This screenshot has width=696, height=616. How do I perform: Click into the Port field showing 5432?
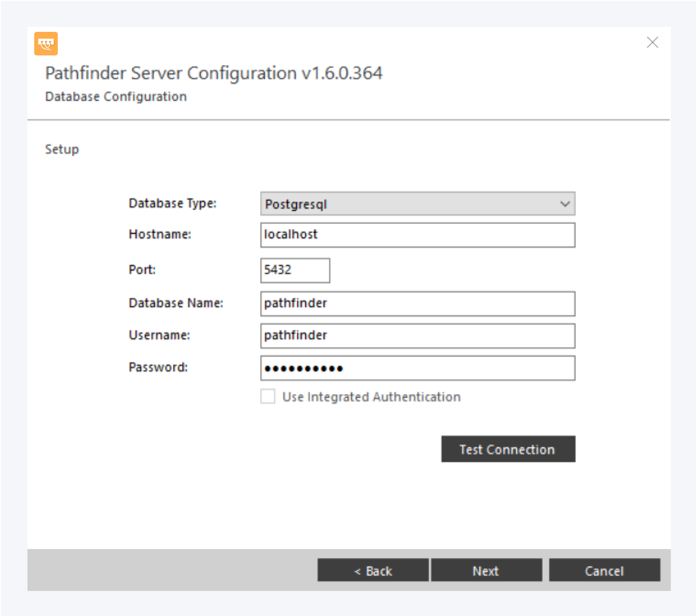tap(295, 270)
